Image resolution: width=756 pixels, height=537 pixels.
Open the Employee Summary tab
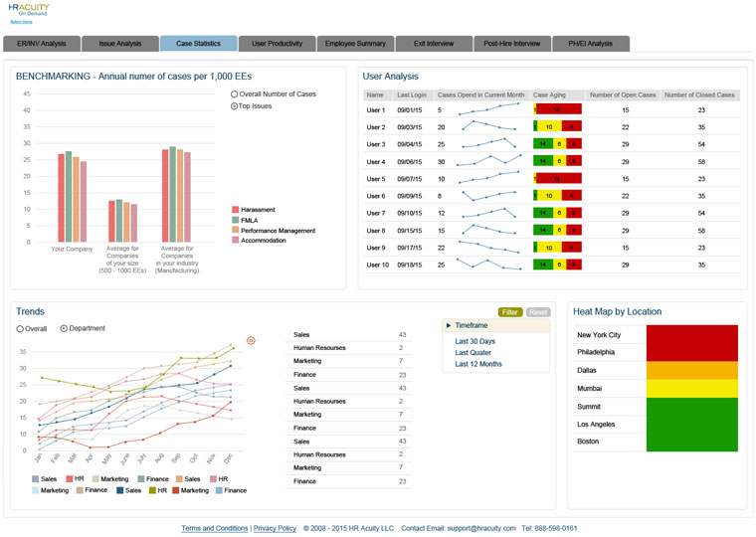355,44
